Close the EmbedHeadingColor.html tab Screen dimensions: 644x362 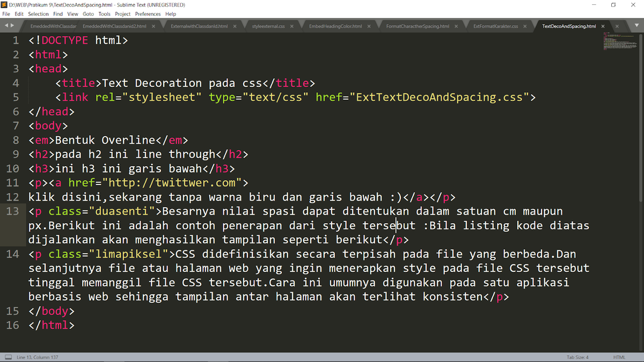coord(369,26)
